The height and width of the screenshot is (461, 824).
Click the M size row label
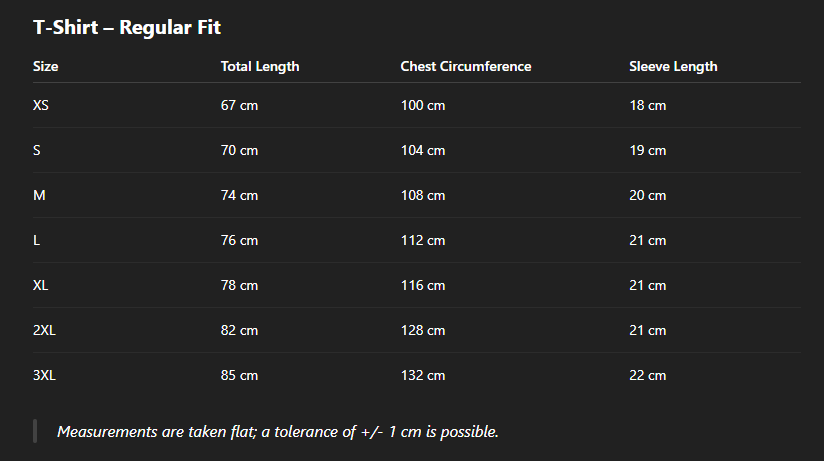click(39, 195)
